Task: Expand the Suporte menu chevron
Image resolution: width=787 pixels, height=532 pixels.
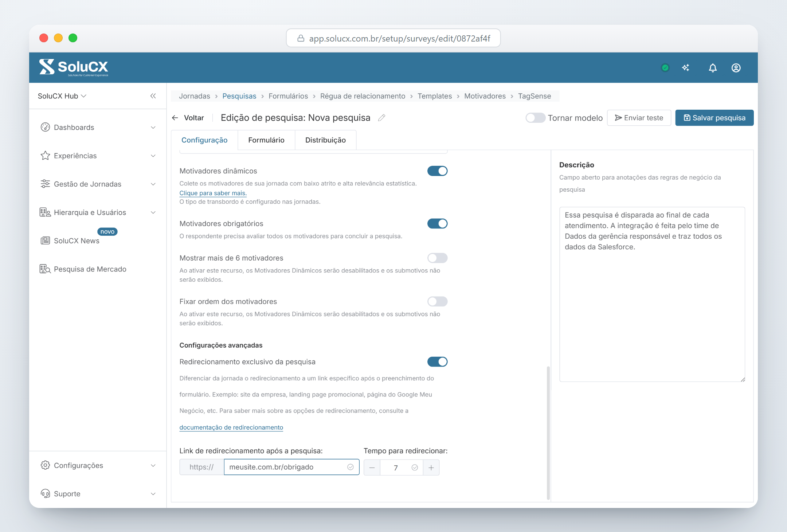Action: click(153, 494)
